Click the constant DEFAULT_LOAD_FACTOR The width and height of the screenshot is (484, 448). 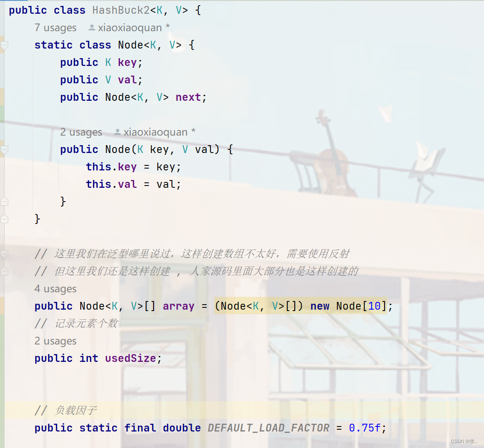(x=269, y=428)
